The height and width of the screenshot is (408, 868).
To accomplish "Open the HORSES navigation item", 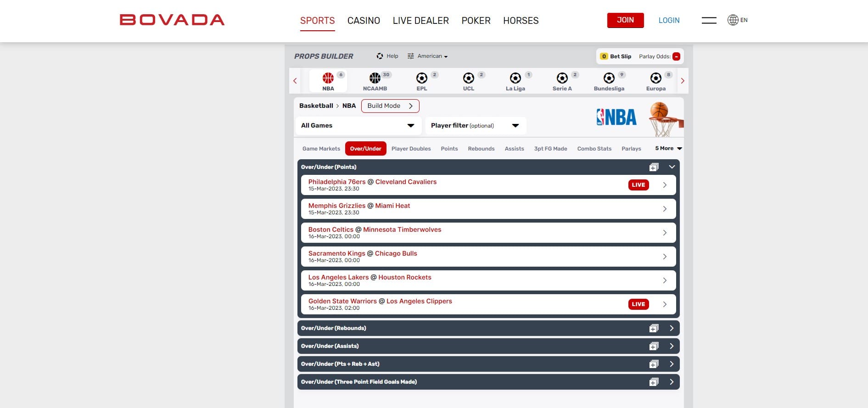I will coord(521,21).
